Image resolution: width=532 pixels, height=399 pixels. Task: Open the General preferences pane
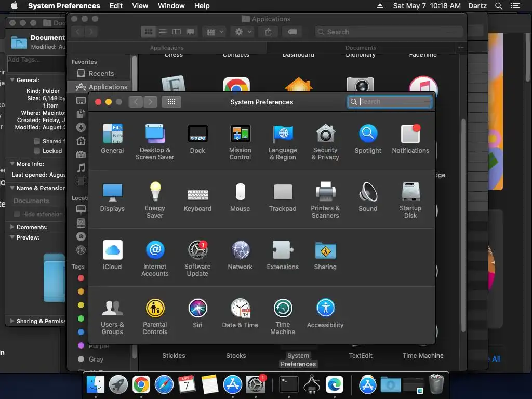112,139
